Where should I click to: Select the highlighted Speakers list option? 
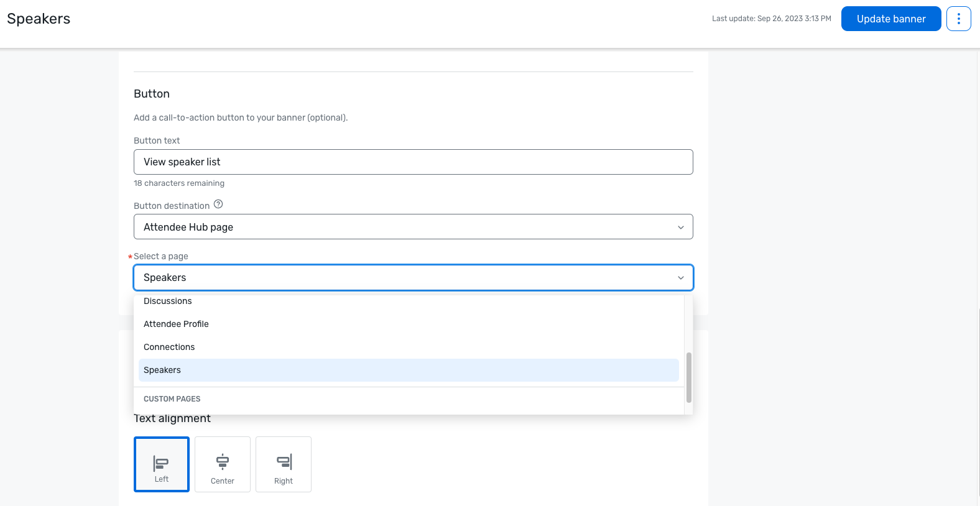coord(409,370)
